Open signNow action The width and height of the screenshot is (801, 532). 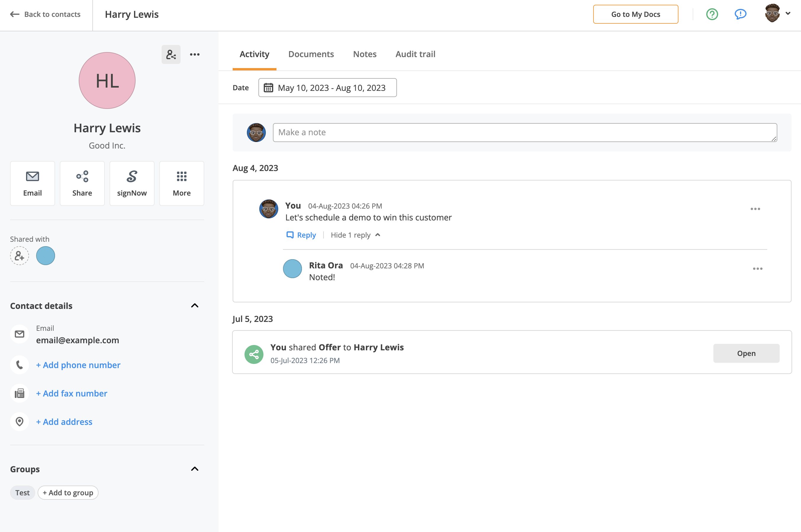click(x=132, y=183)
